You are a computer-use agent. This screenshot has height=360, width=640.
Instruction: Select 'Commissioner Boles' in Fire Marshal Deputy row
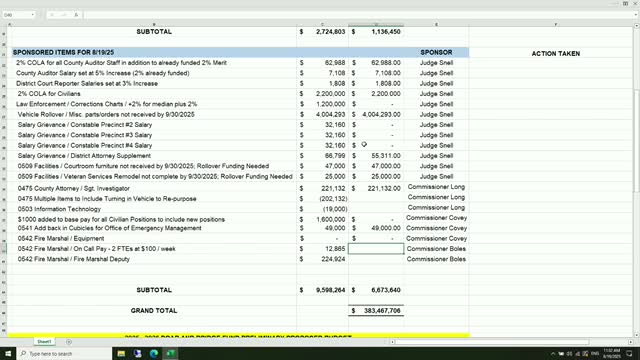click(436, 259)
